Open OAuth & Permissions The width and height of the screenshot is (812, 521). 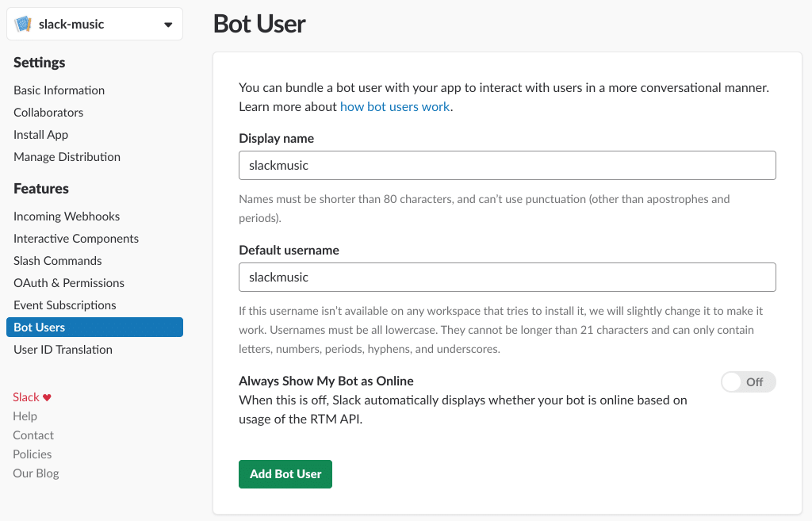(x=69, y=283)
